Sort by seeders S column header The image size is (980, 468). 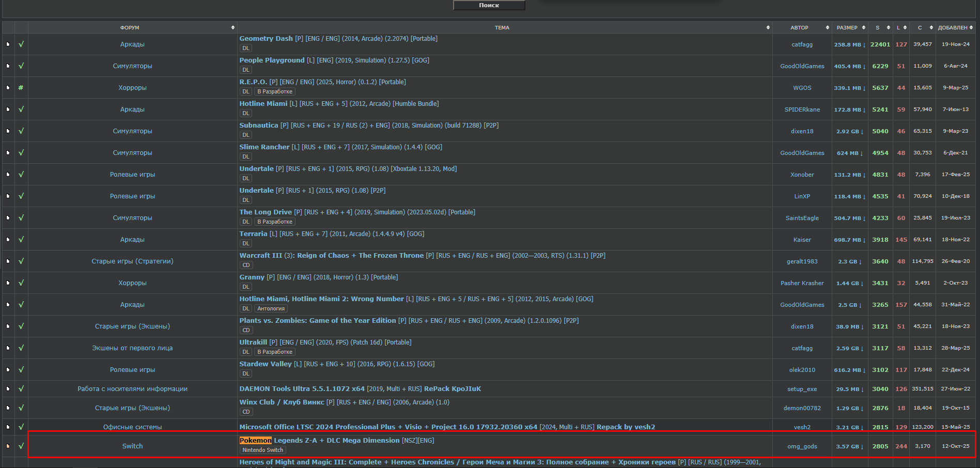[x=880, y=27]
